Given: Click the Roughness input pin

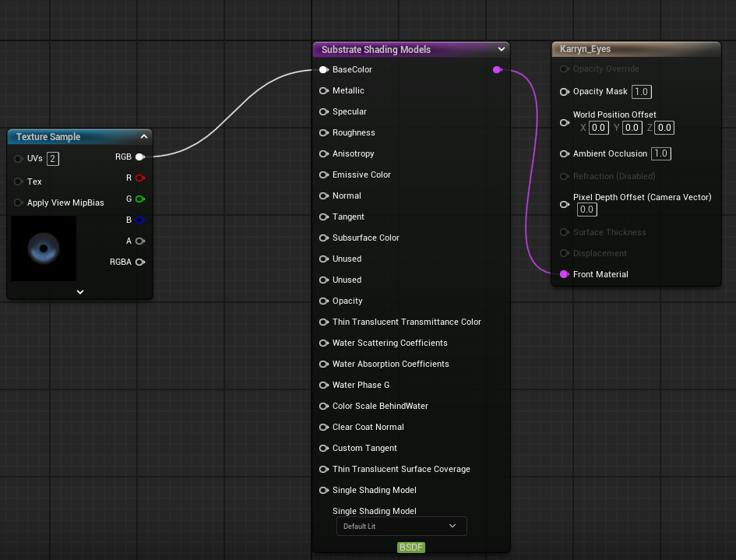Looking at the screenshot, I should [323, 133].
